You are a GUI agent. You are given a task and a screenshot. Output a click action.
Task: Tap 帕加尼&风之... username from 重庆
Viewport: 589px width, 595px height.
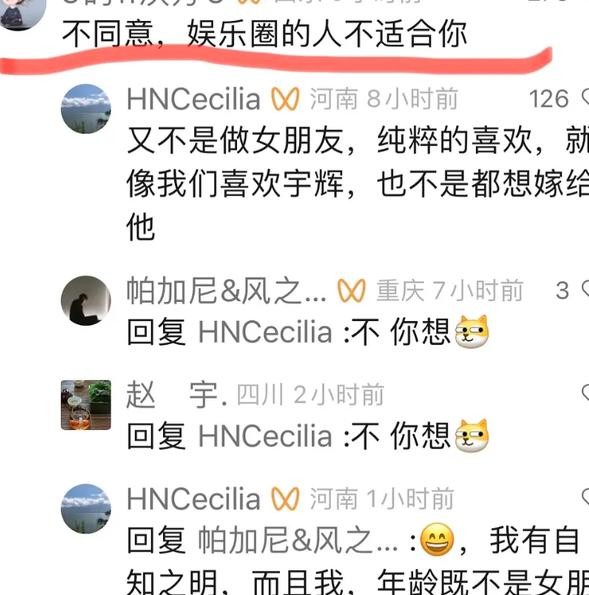pyautogui.click(x=226, y=291)
